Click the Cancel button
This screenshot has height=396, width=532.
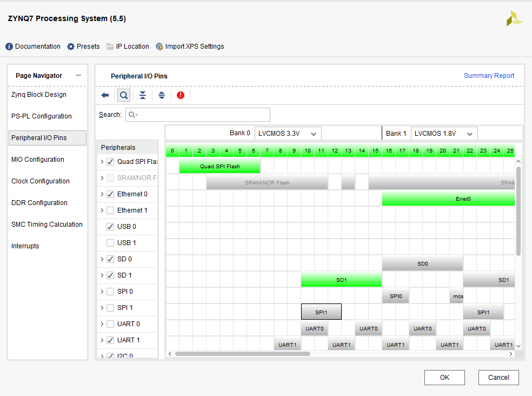[498, 378]
